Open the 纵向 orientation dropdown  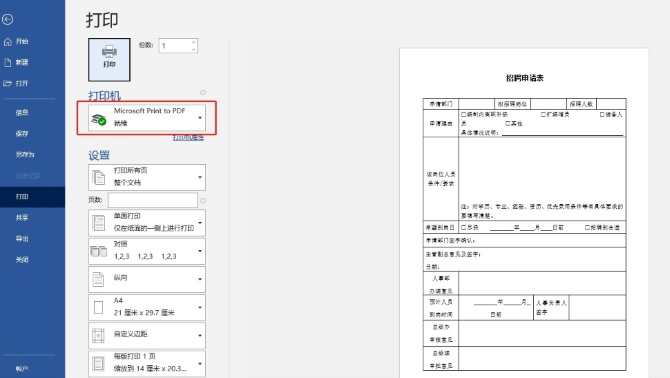(147, 279)
